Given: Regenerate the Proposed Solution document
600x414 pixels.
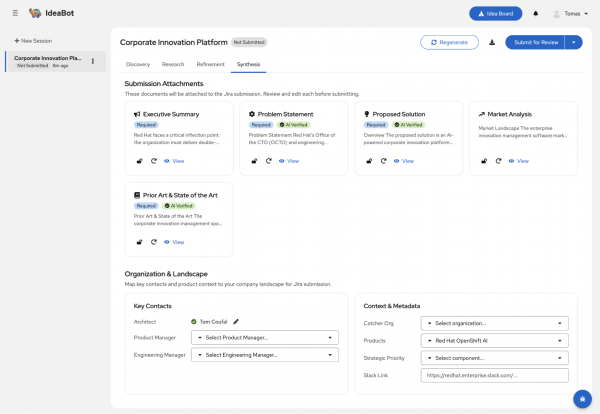Looking at the screenshot, I should [x=383, y=161].
